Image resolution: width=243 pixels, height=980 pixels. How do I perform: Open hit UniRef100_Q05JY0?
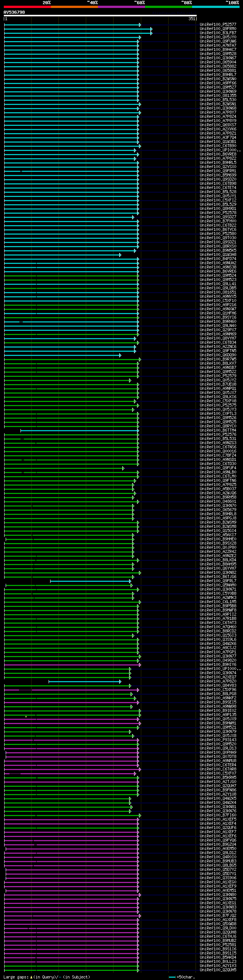(x=218, y=37)
